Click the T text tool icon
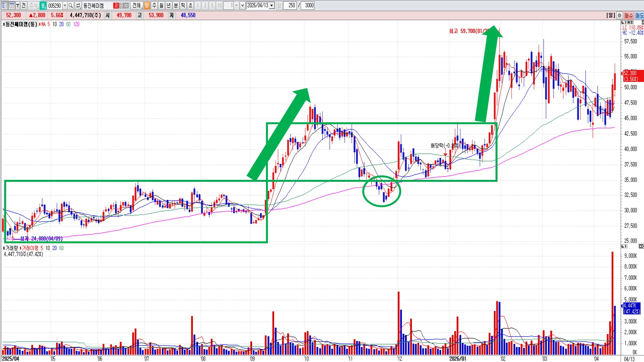Viewport: 644px width, 362px height. (18, 5)
